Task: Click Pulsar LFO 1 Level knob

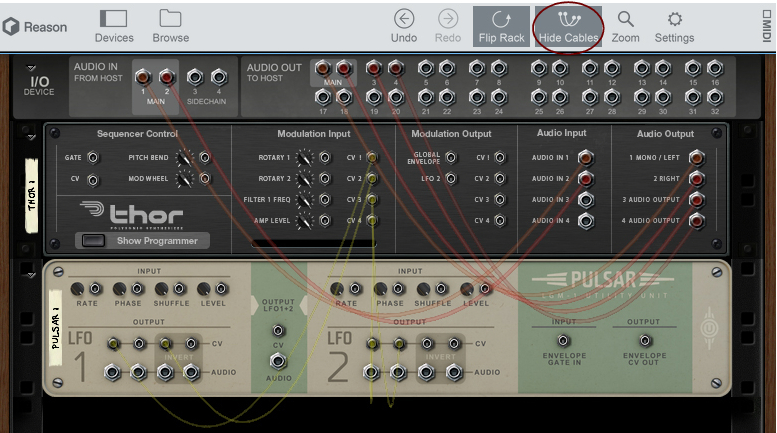Action: point(204,288)
